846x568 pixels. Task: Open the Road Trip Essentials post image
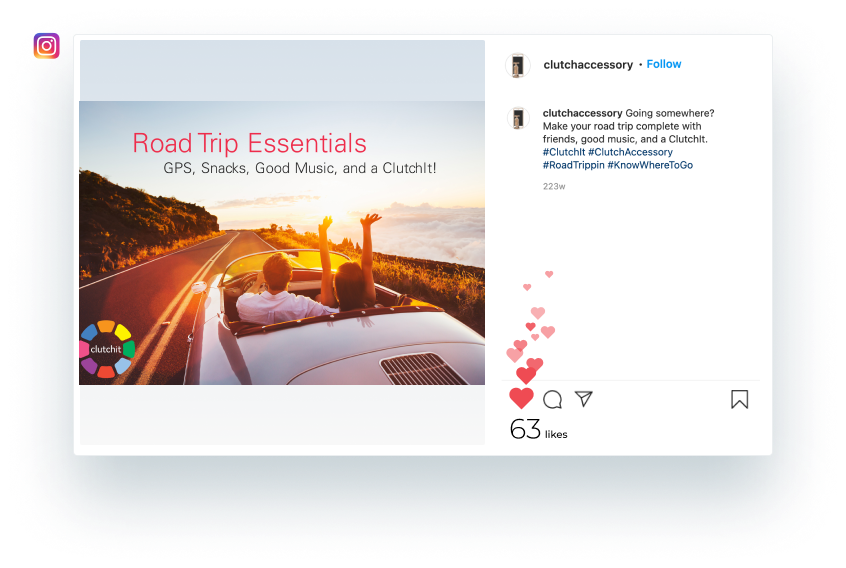coord(282,243)
